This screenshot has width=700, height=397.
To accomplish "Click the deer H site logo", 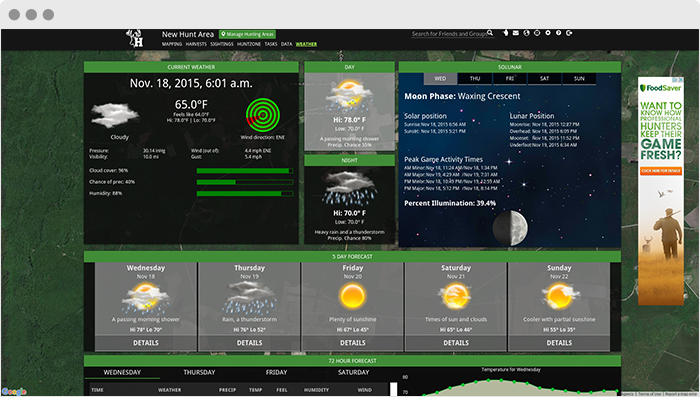I will 135,39.
